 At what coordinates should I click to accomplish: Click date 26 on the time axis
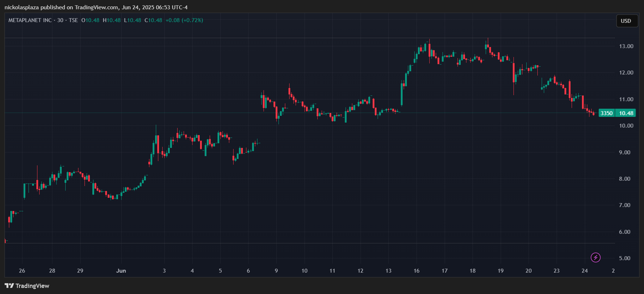point(22,270)
